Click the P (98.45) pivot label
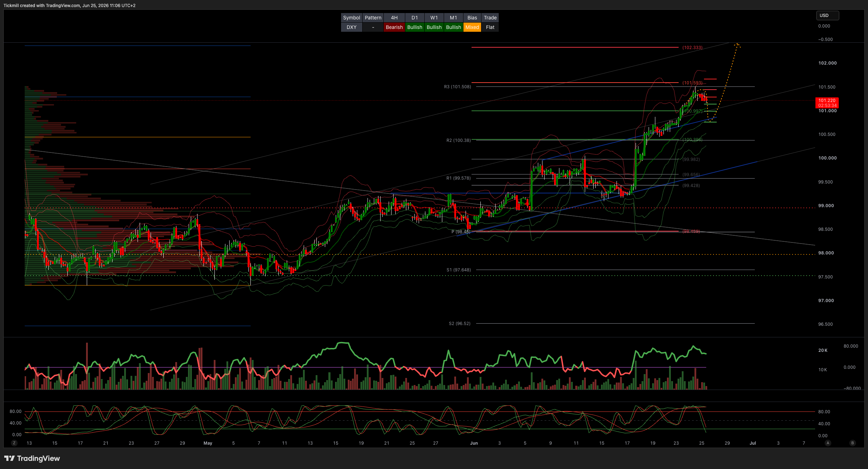The width and height of the screenshot is (868, 469). [x=461, y=232]
